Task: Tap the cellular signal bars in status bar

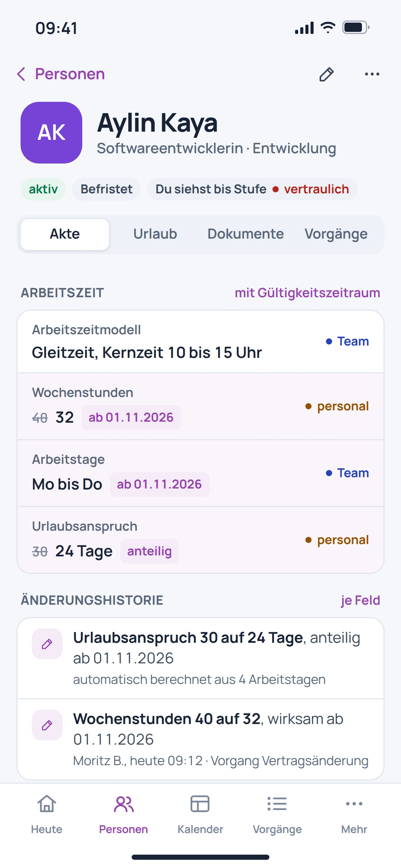Action: (x=304, y=28)
